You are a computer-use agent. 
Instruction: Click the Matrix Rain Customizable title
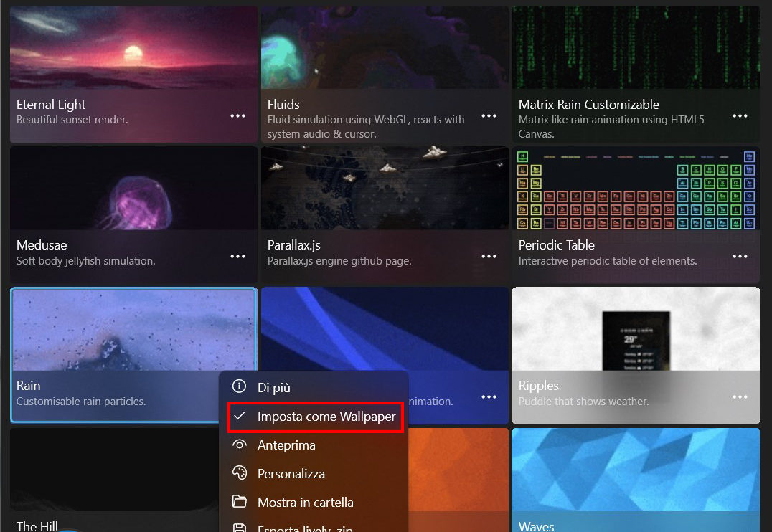pyautogui.click(x=589, y=105)
